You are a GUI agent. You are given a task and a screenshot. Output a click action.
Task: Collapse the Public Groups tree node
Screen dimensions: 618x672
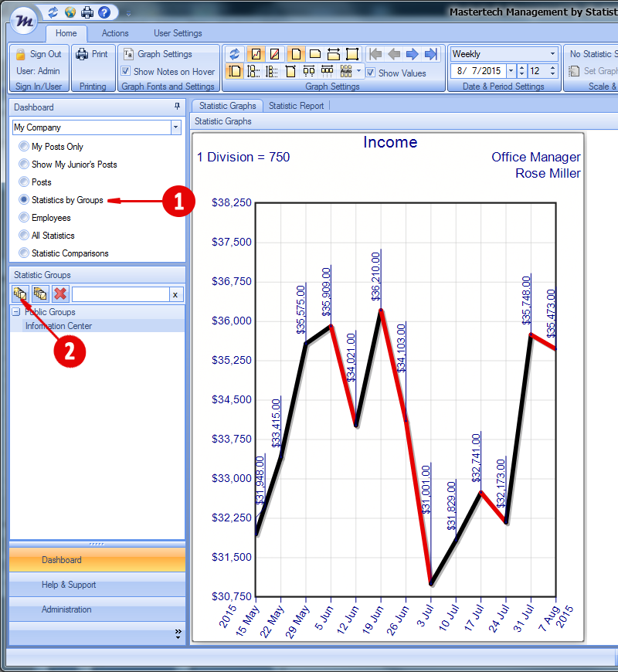16,311
